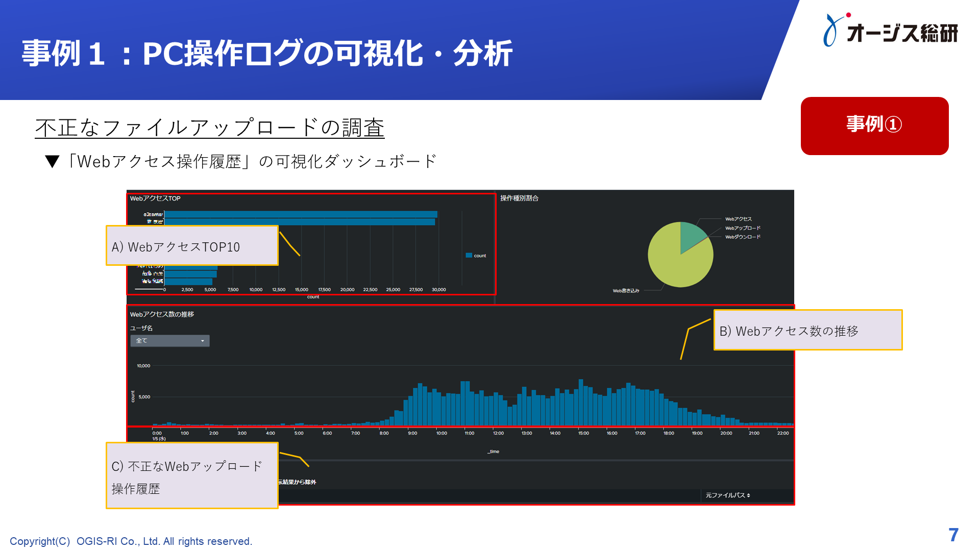The image size is (980, 551).
Task: Click the オージス総研 logo
Action: 890,31
